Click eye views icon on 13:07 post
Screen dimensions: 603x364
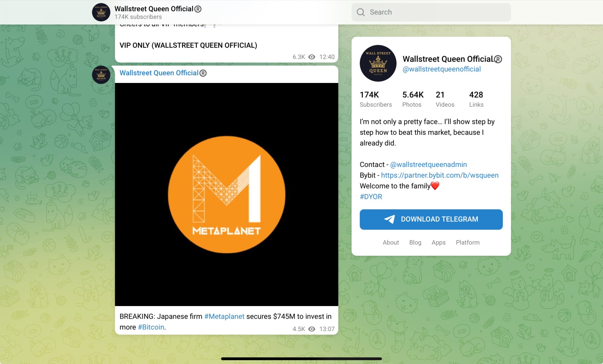[312, 329]
